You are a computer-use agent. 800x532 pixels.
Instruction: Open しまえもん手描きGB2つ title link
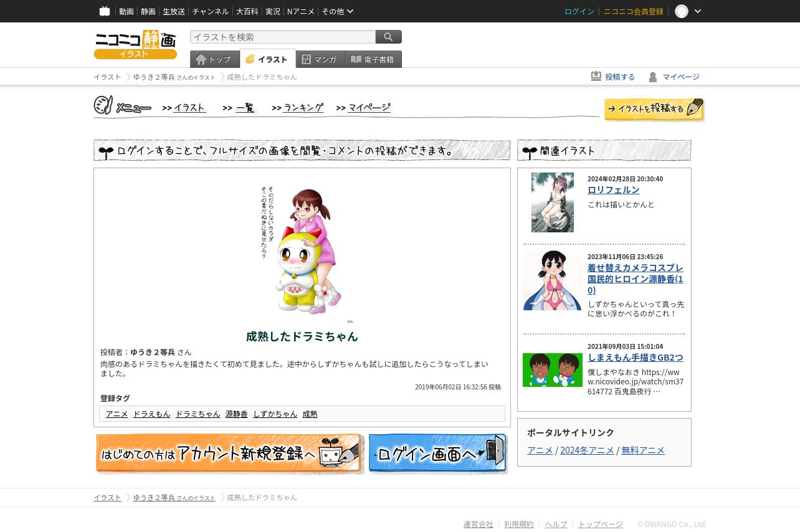pos(636,358)
